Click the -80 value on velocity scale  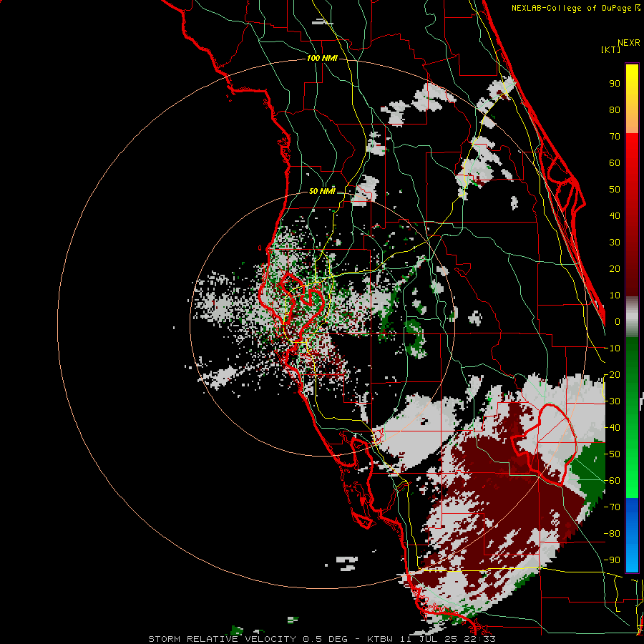(612, 534)
